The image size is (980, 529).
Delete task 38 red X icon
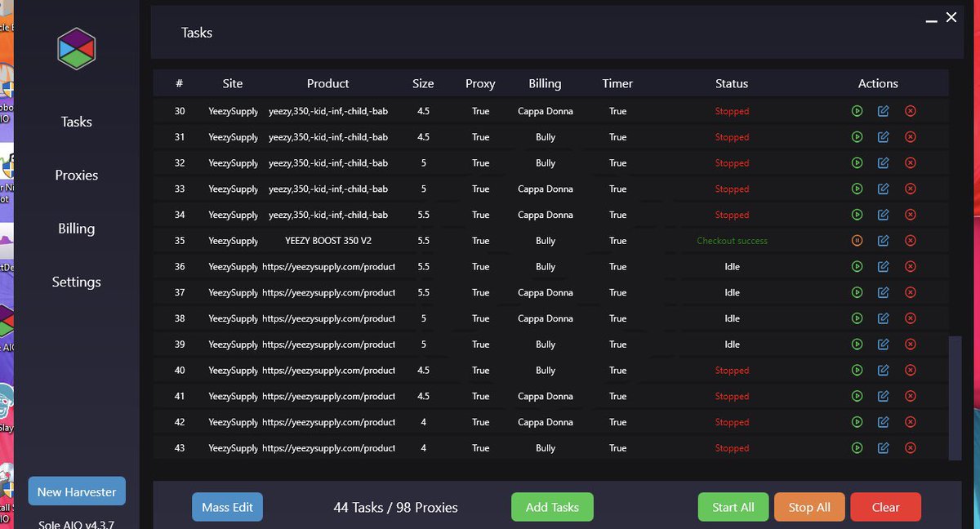[911, 318]
